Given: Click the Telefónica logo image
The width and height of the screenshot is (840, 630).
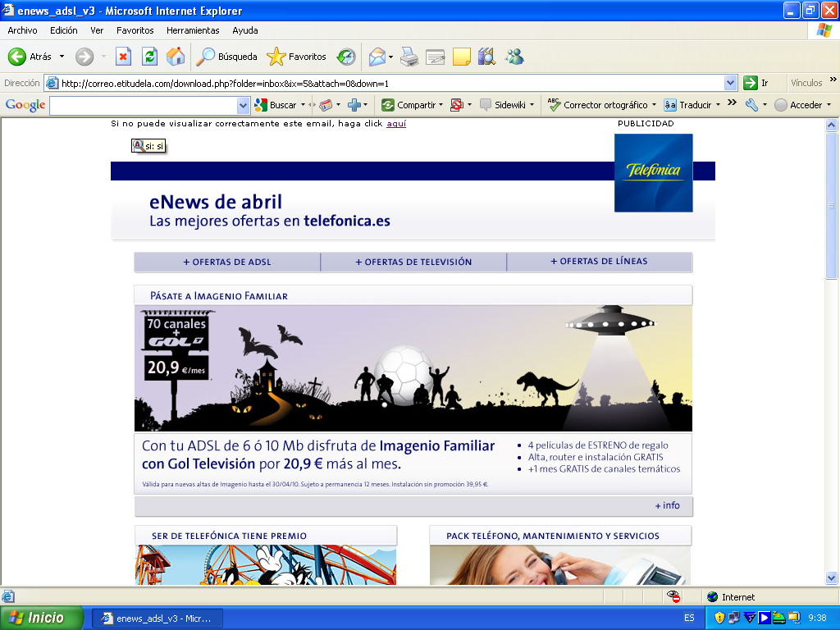Looking at the screenshot, I should pyautogui.click(x=654, y=172).
